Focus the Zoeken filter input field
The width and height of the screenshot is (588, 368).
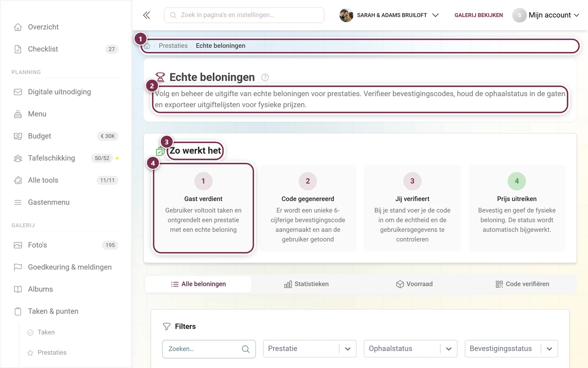click(x=209, y=349)
